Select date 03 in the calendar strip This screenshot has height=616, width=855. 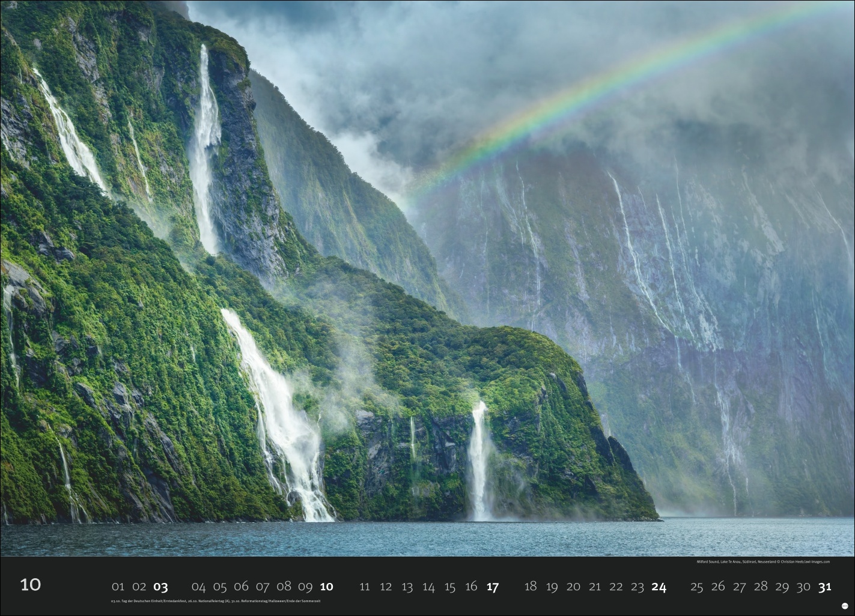pos(160,587)
